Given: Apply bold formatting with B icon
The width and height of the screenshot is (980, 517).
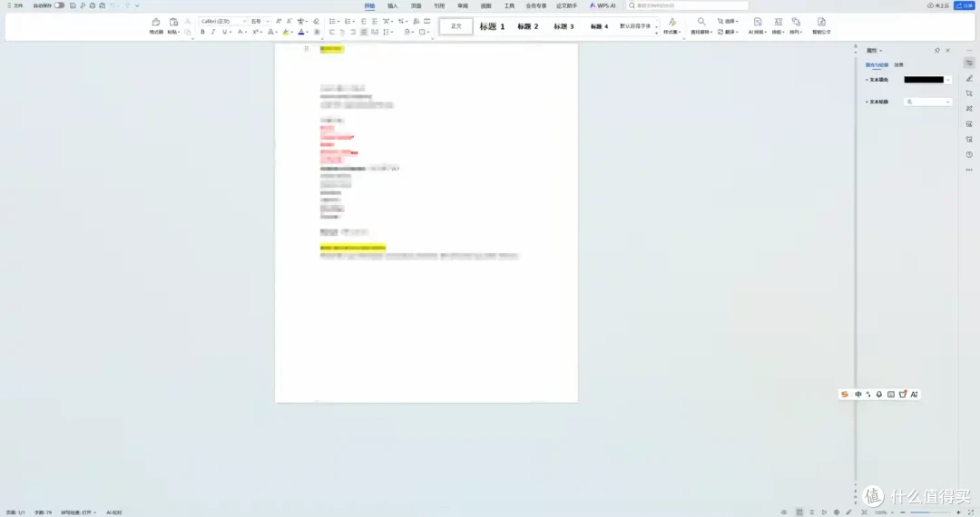Looking at the screenshot, I should (202, 32).
